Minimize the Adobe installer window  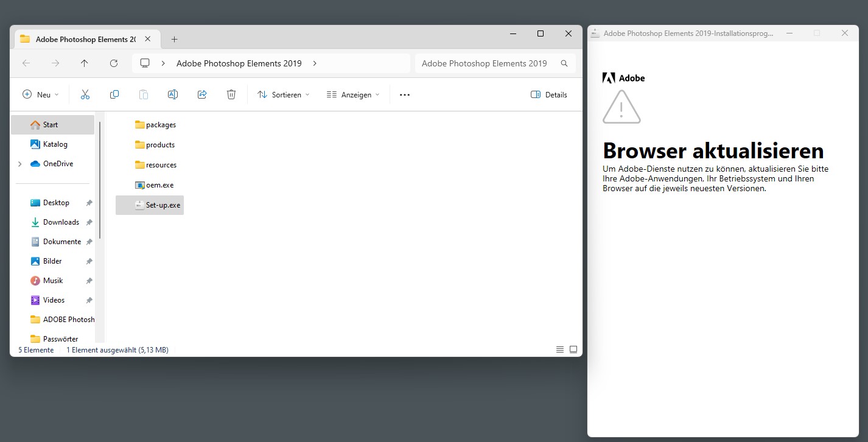[789, 33]
